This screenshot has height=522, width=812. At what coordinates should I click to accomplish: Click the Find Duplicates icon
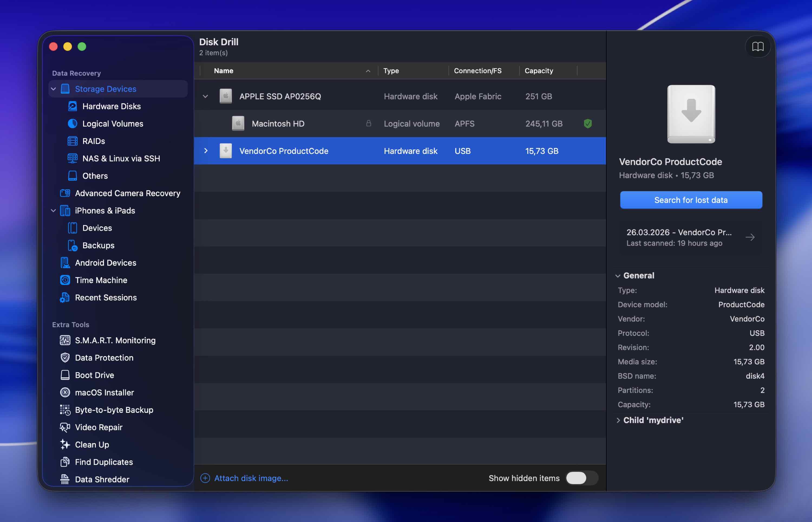point(65,462)
